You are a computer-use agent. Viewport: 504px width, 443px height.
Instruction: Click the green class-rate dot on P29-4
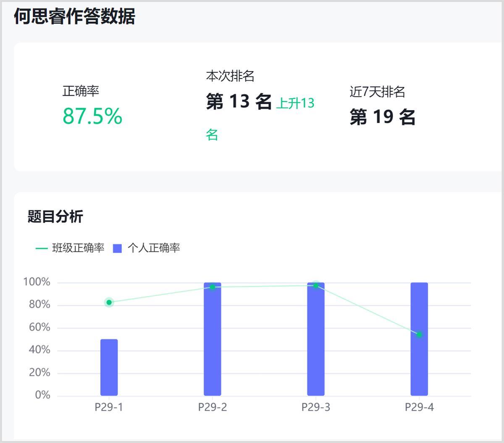pos(419,335)
